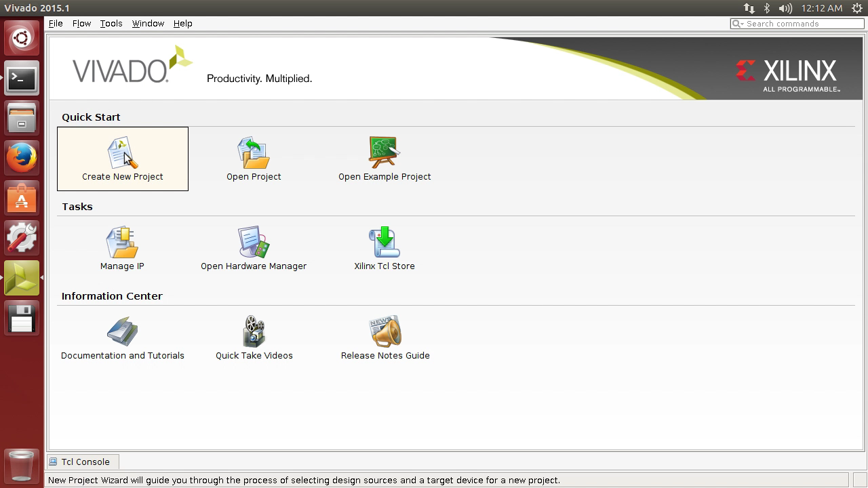The height and width of the screenshot is (488, 868).
Task: Launch Firefox from the Ubuntu dock
Action: click(21, 159)
